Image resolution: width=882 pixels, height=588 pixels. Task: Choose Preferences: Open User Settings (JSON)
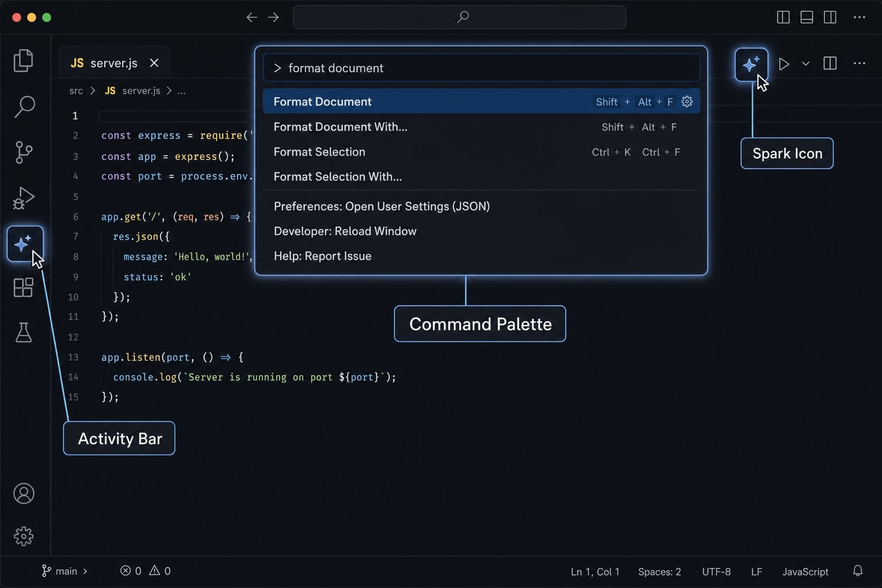[x=482, y=206]
